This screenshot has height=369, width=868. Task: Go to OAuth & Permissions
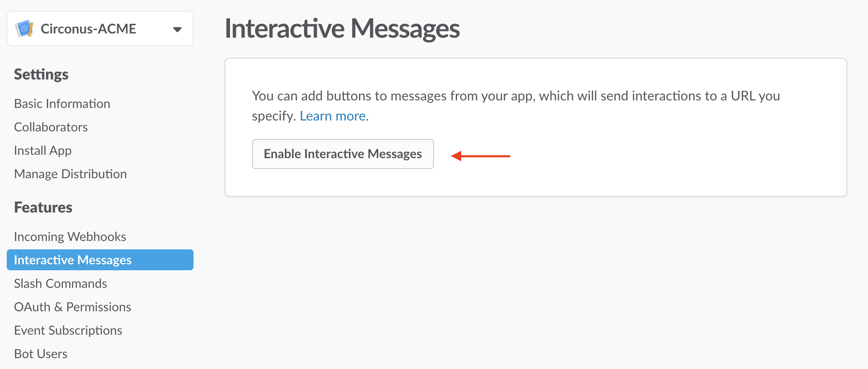72,307
